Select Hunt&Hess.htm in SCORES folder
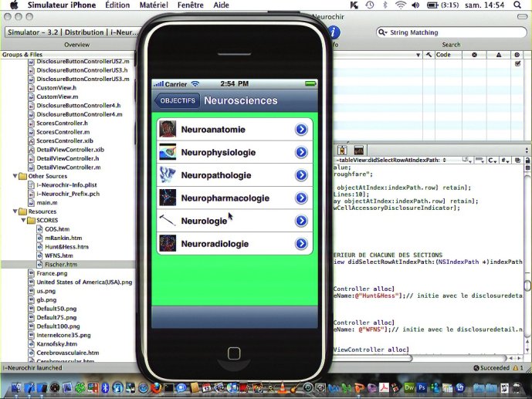 click(x=66, y=247)
